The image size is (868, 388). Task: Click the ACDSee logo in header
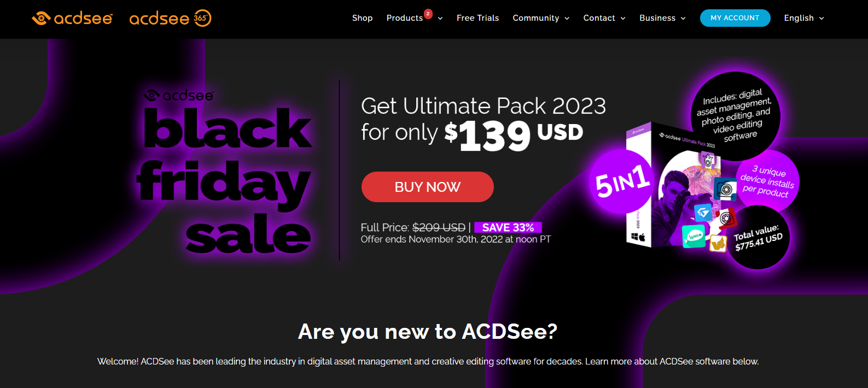click(x=72, y=18)
